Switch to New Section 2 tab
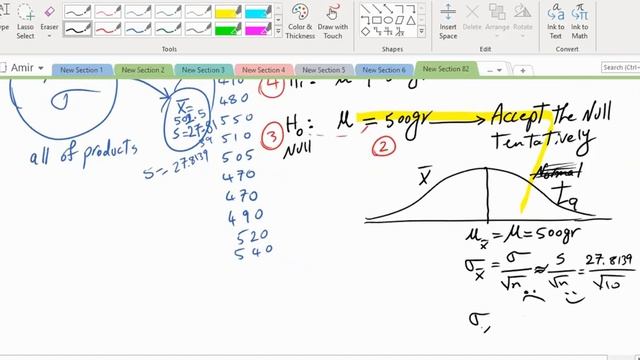This screenshot has height=360, width=640. (x=143, y=70)
